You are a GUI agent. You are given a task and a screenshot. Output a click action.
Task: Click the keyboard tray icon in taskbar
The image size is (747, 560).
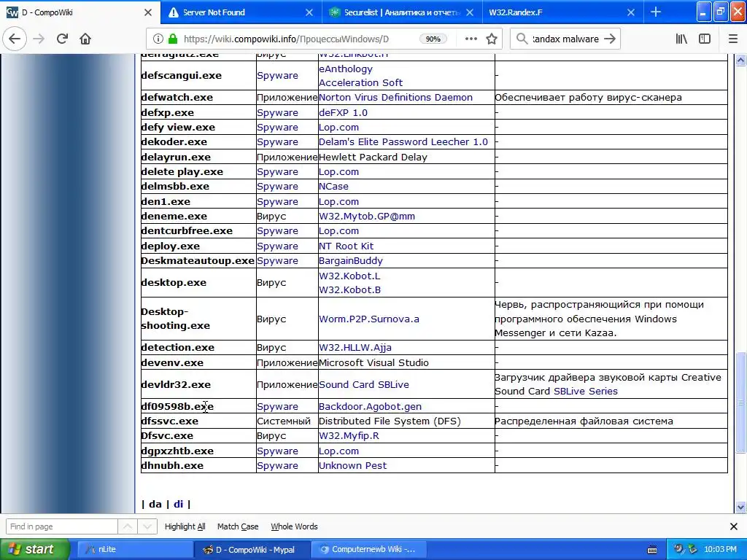tap(652, 550)
